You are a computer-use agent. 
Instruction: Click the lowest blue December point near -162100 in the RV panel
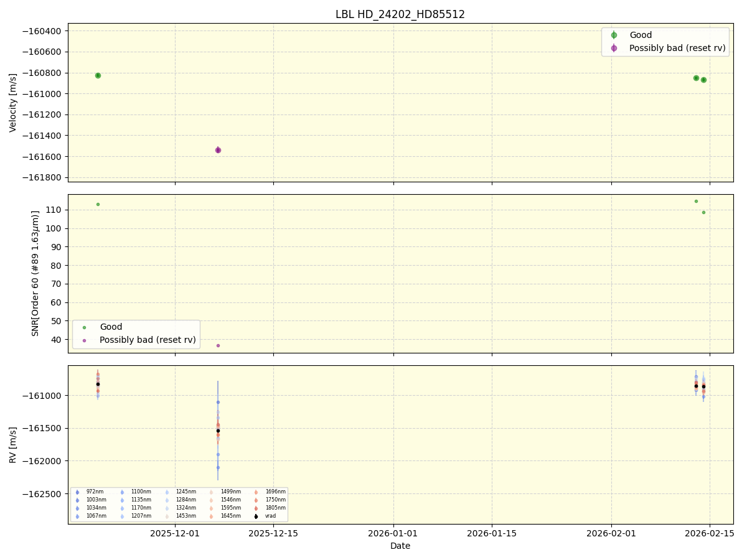[218, 467]
